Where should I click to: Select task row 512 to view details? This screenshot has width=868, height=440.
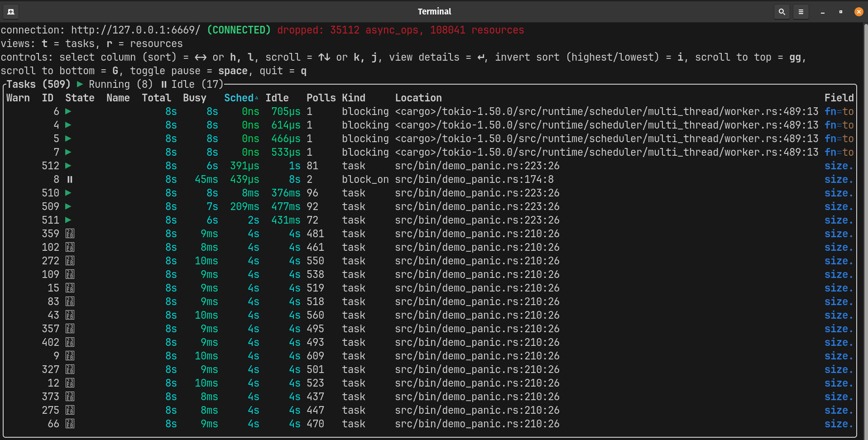(x=272, y=166)
